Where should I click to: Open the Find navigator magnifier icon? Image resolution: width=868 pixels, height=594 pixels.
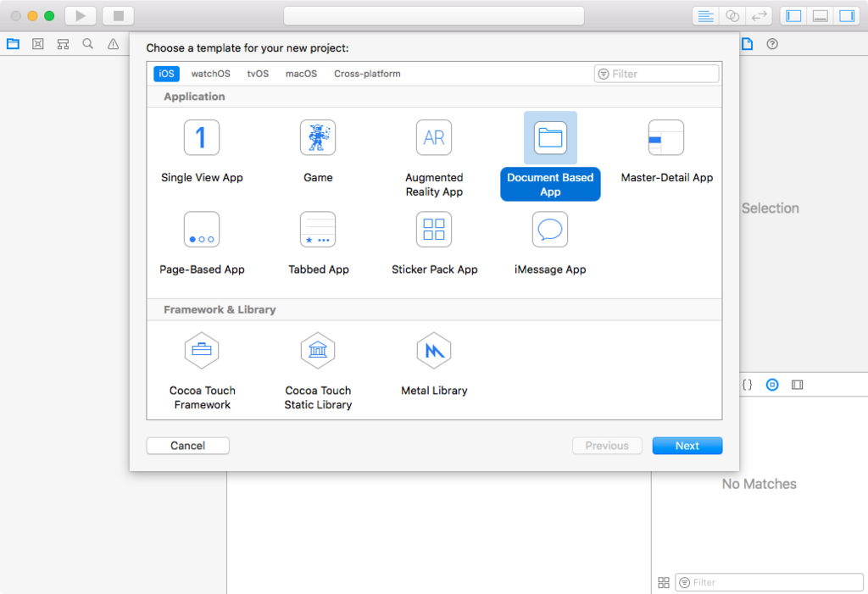(87, 44)
